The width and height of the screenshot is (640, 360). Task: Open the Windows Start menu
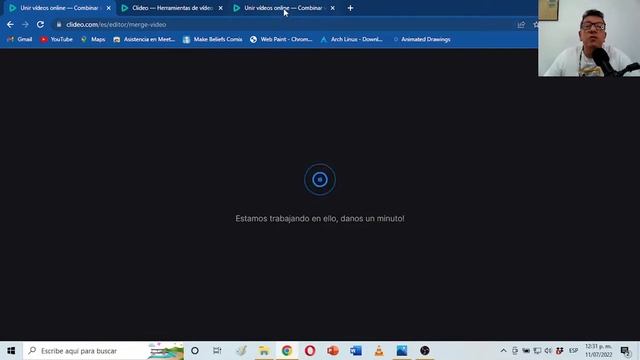click(11, 351)
